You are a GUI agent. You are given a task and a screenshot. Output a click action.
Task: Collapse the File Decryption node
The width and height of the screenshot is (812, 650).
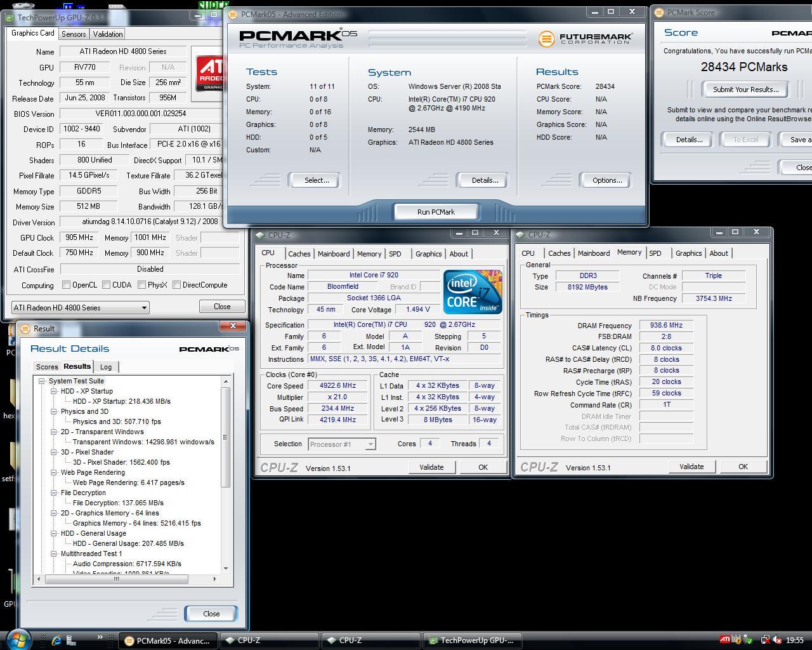[x=54, y=493]
